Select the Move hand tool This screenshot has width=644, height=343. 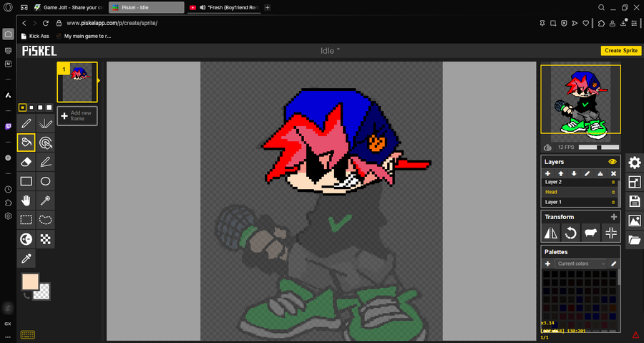pyautogui.click(x=26, y=201)
